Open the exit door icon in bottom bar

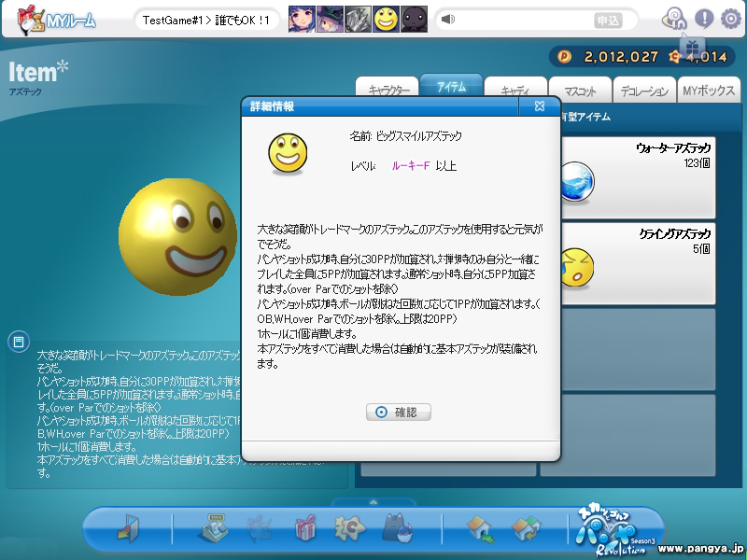[x=128, y=529]
